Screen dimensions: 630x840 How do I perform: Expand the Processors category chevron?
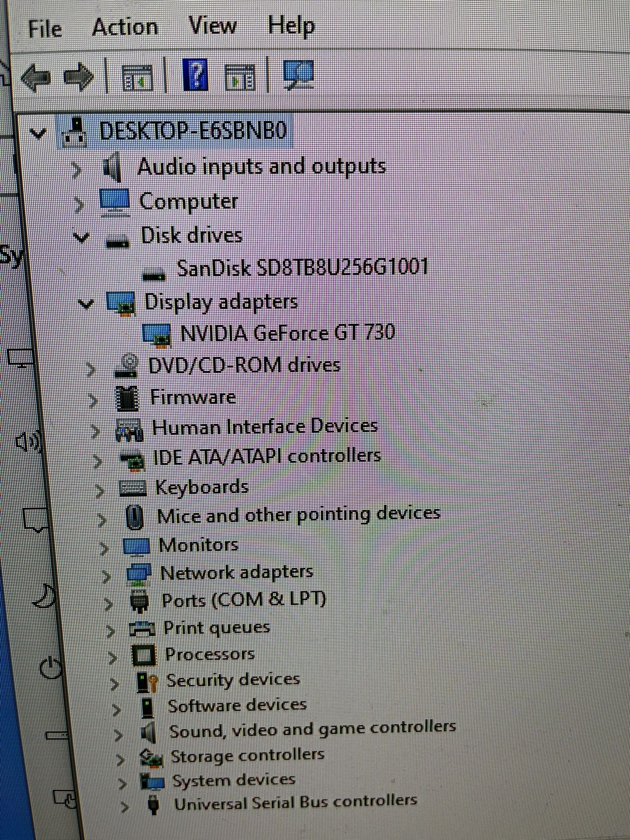tap(113, 658)
